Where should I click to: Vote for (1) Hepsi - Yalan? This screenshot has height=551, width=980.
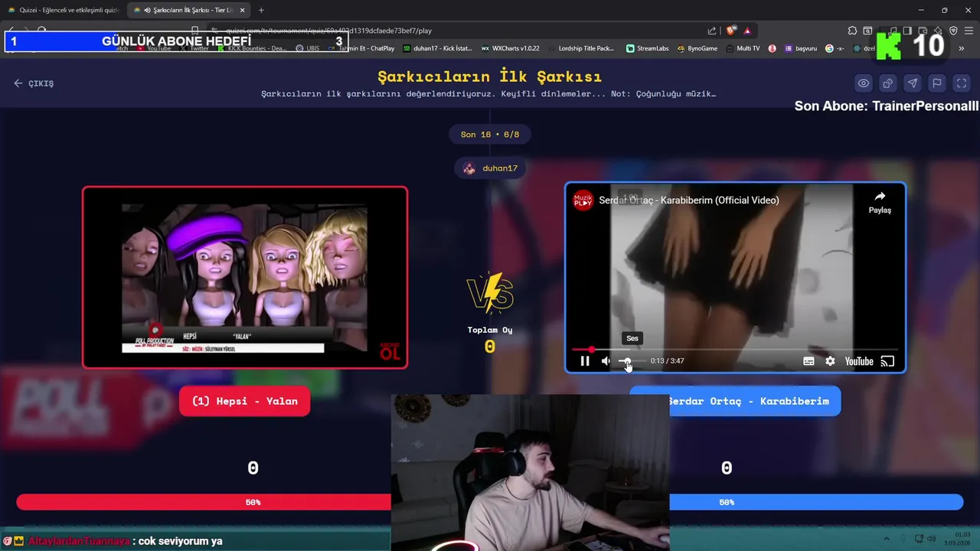[x=244, y=401]
